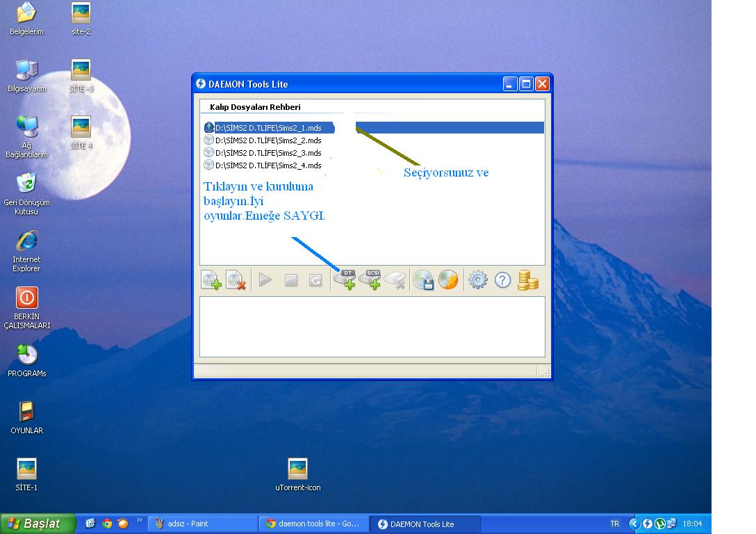This screenshot has height=534, width=756.
Task: Switch to adsız - Paint taskbar button
Action: (202, 524)
